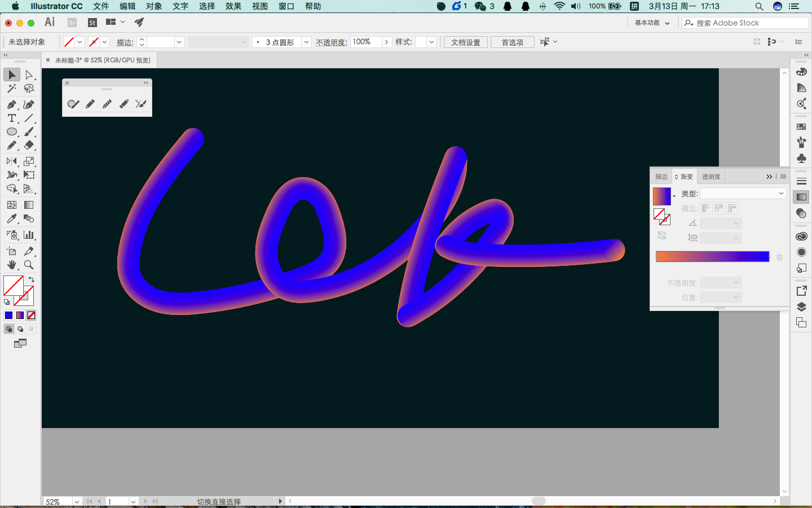Screen dimensions: 812x508
Task: Reset to default fill and stroke
Action: coord(7,303)
